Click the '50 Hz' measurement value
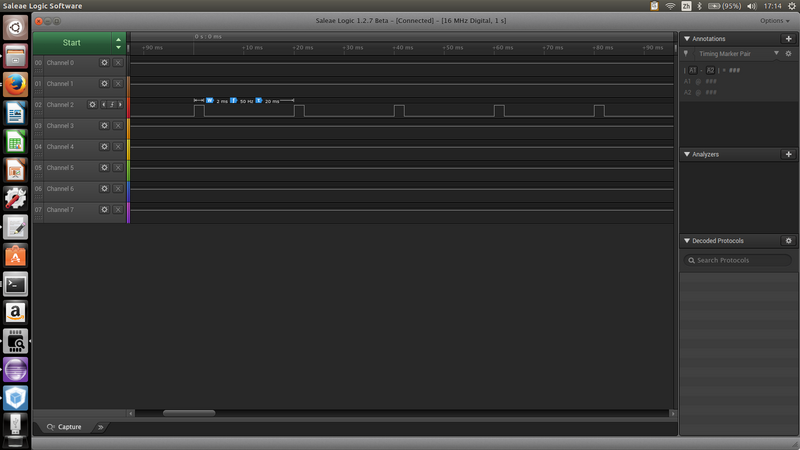Screen dimensions: 800x450 [x=246, y=102]
